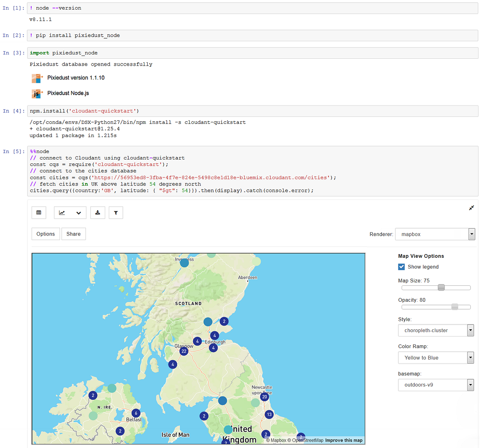Click the Pixiedust Node.js logo
480x448 pixels.
(37, 94)
